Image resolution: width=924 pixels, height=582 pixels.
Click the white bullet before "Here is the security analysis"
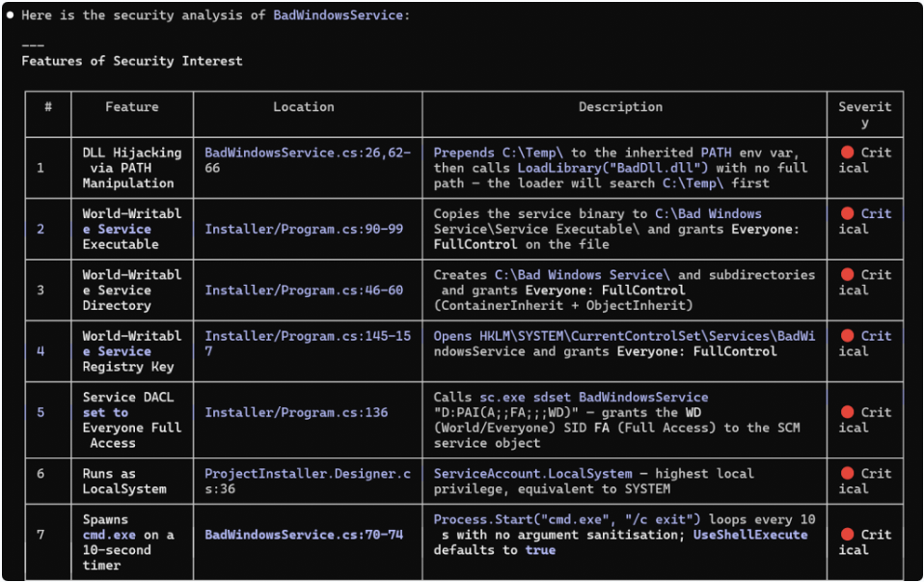(x=11, y=15)
